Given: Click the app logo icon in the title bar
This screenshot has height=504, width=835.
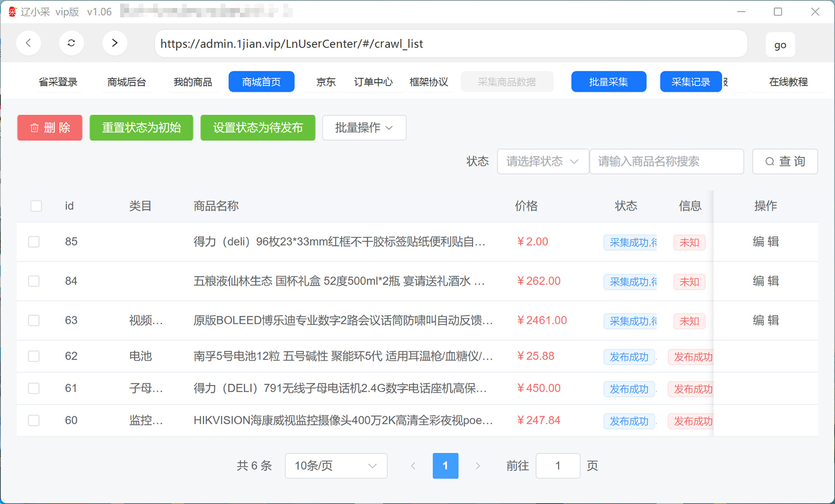Looking at the screenshot, I should 12,11.
